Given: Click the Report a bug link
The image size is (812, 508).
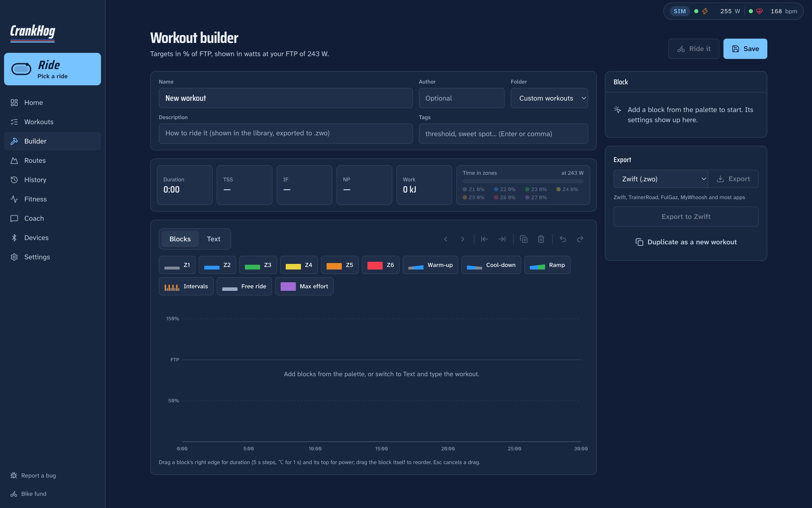Looking at the screenshot, I should click(x=33, y=475).
